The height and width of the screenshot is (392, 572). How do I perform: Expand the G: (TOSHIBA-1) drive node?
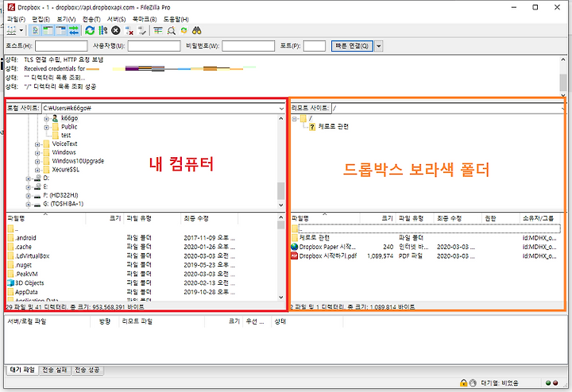28,205
